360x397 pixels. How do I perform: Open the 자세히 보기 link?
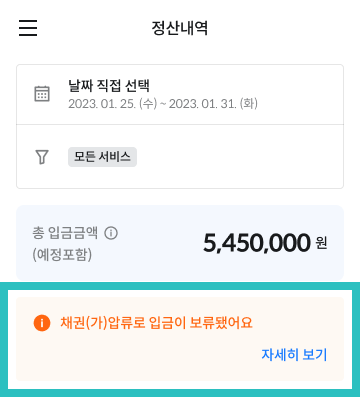coord(294,355)
